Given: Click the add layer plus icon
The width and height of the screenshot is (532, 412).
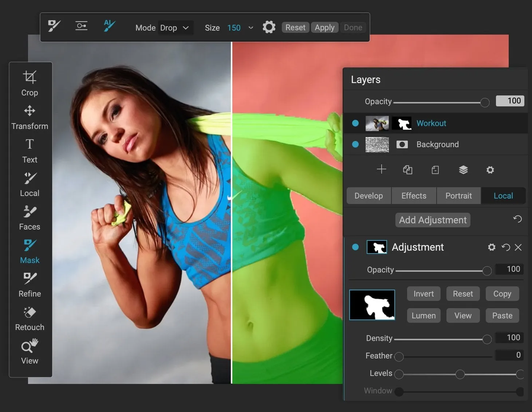Looking at the screenshot, I should click(x=381, y=169).
